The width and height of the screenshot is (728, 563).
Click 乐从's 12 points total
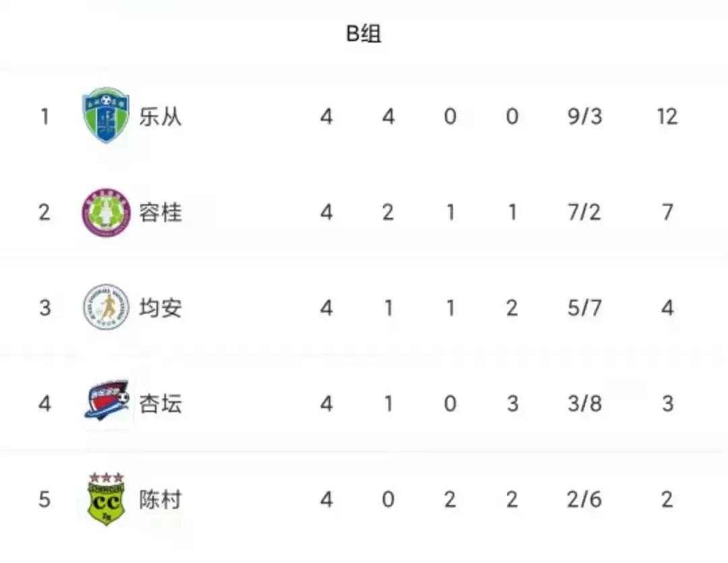click(x=667, y=117)
